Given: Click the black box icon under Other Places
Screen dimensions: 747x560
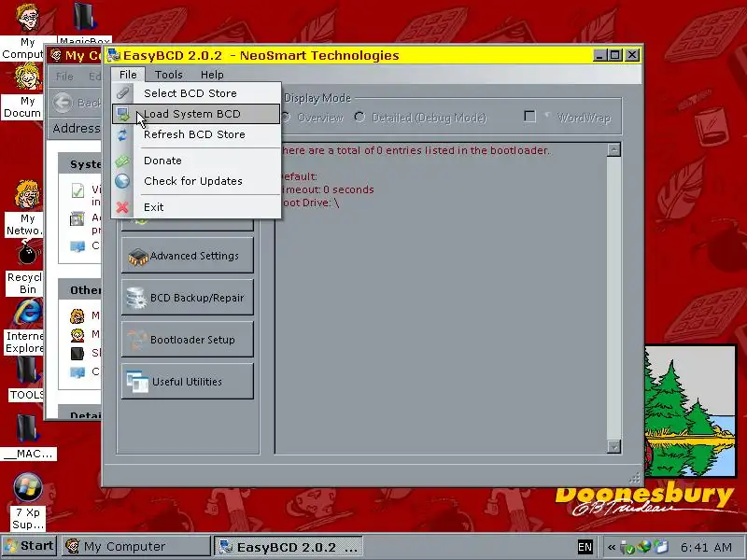Looking at the screenshot, I should click(78, 354).
